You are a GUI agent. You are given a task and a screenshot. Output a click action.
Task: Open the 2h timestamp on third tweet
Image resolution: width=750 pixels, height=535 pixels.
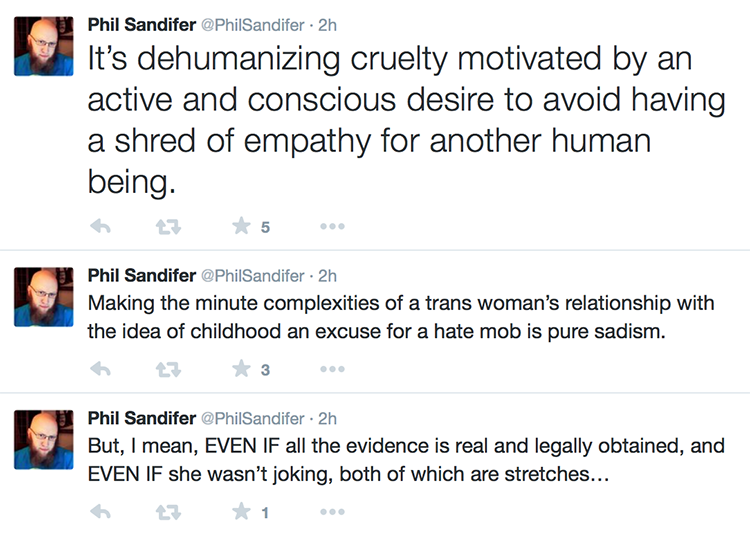pyautogui.click(x=328, y=418)
